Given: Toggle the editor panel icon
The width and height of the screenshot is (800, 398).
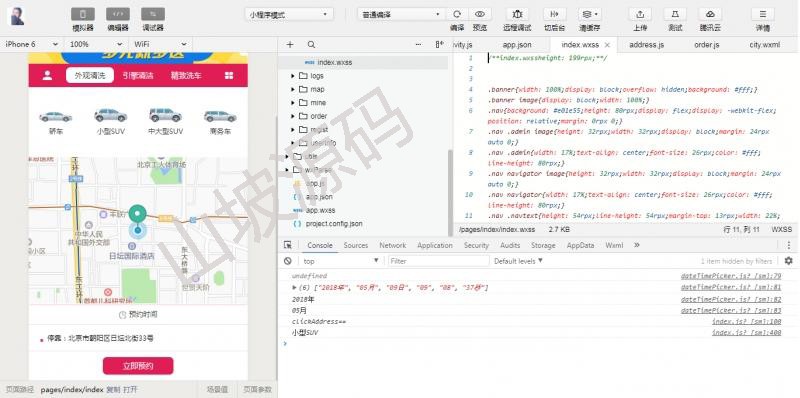Looking at the screenshot, I should pyautogui.click(x=117, y=14).
